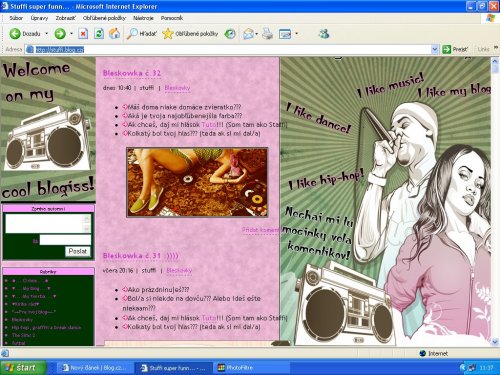Screen dimensions: 500x375
Task: Click the Print icon
Action: 267,33
